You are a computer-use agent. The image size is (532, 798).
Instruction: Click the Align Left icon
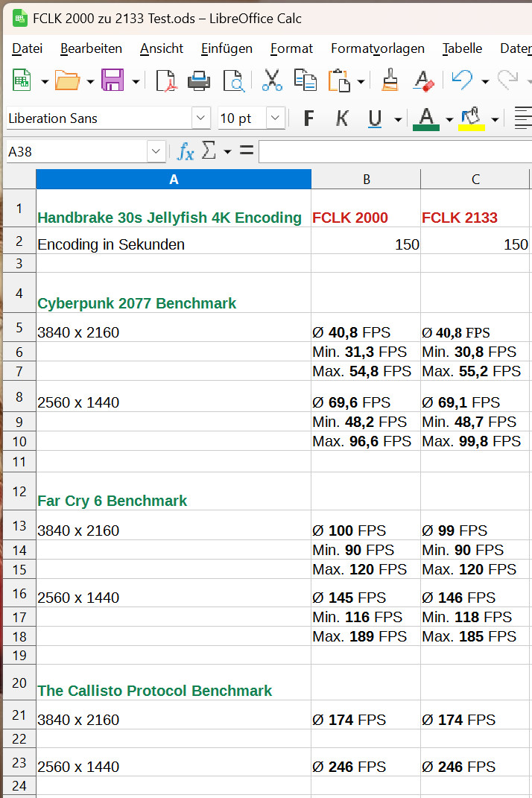tap(522, 118)
